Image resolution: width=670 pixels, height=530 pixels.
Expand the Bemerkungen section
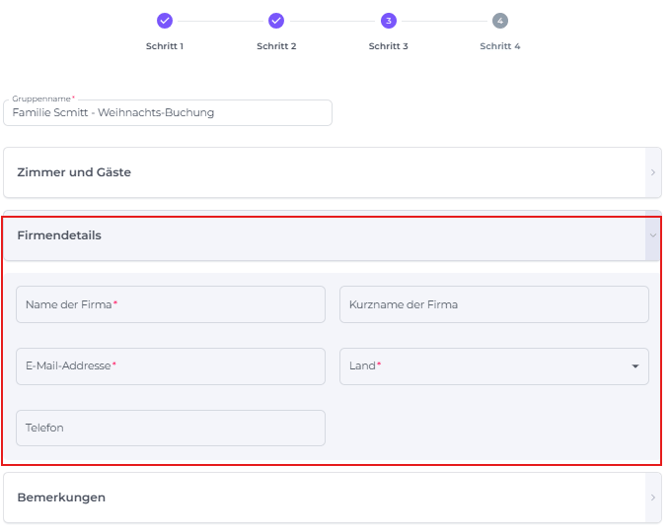click(320, 497)
